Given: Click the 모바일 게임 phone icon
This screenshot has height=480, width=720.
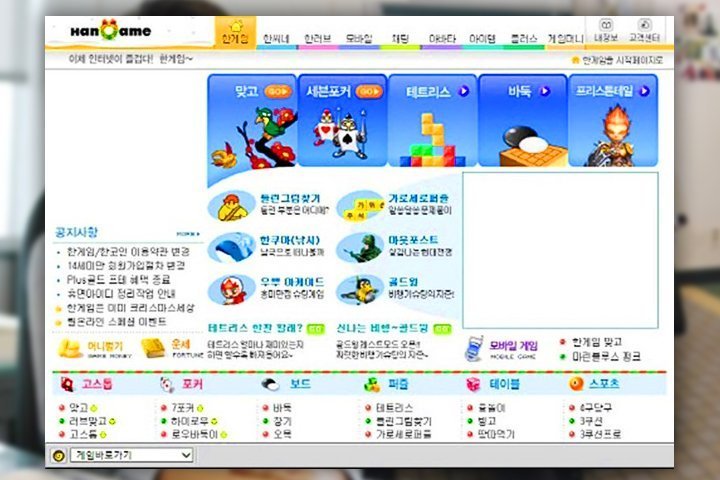Looking at the screenshot, I should pos(474,349).
